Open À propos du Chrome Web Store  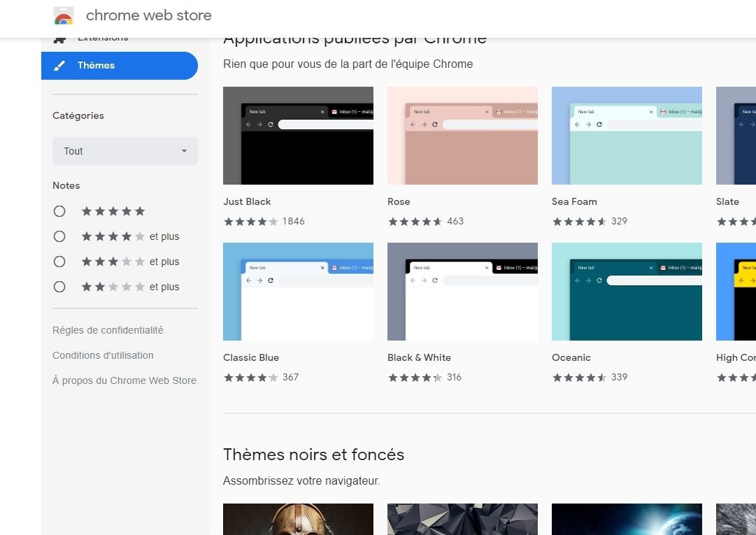(124, 380)
